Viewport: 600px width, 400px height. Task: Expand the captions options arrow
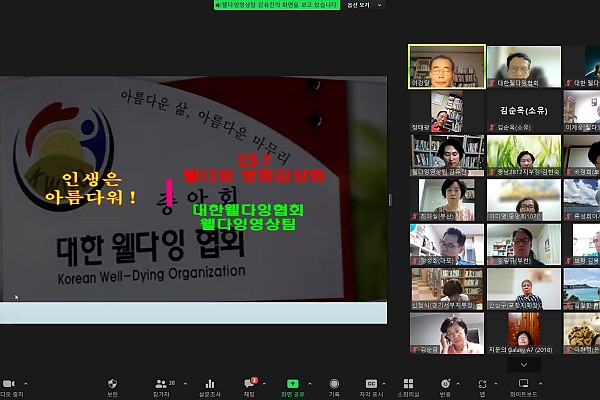pos(384,384)
